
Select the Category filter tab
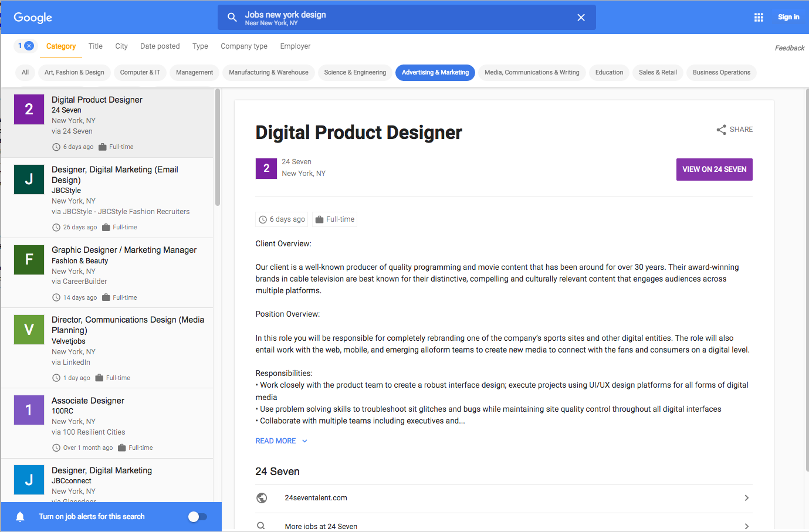pos(61,46)
